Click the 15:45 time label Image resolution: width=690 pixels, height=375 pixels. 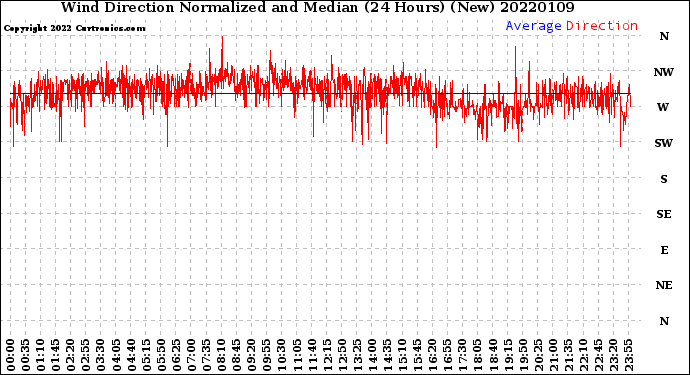click(x=418, y=355)
